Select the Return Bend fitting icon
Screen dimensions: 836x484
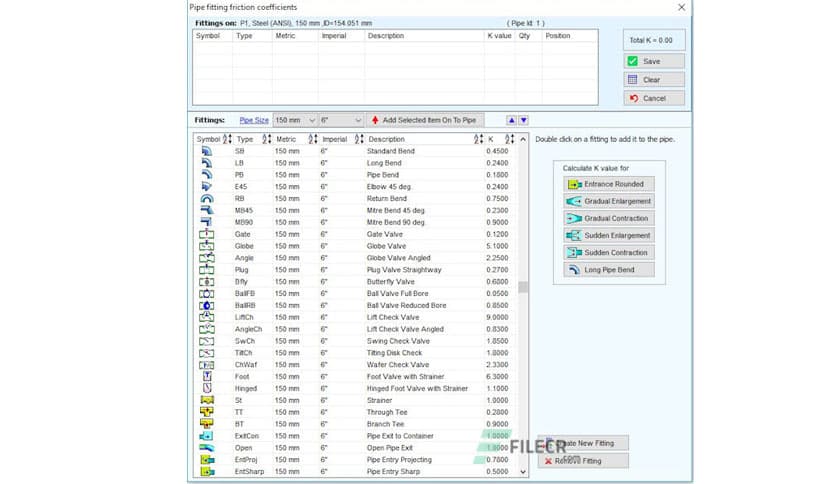[207, 198]
